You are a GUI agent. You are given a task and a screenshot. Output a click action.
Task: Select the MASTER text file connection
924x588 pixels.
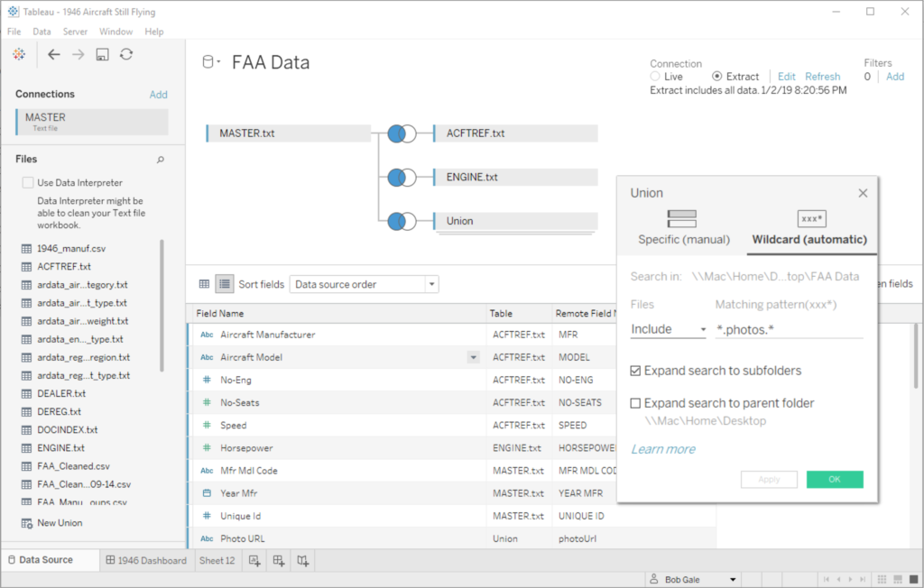92,122
